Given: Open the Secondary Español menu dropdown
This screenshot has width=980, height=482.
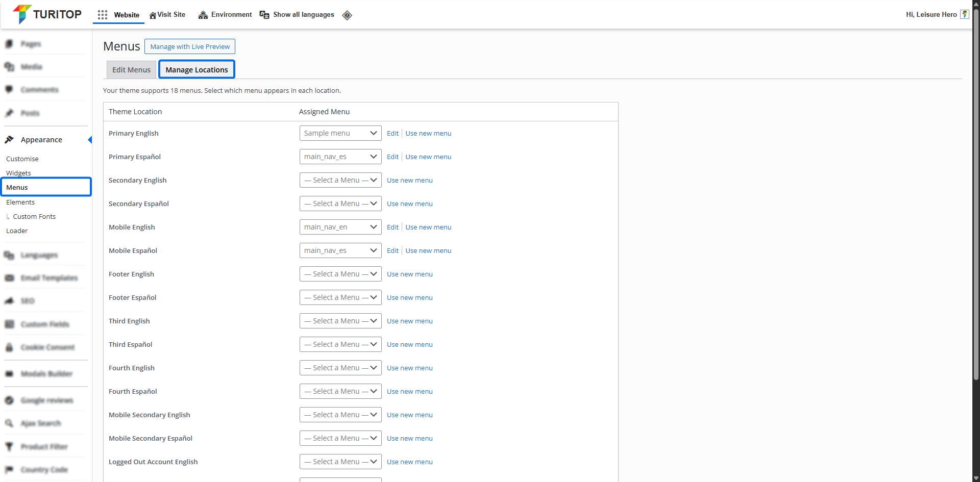Looking at the screenshot, I should [340, 204].
